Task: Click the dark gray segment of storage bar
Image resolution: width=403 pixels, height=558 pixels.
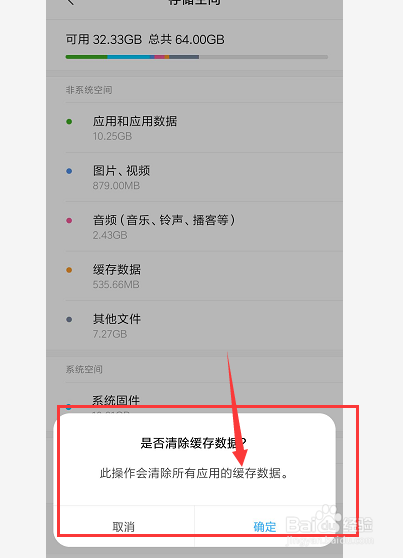Action: point(184,57)
